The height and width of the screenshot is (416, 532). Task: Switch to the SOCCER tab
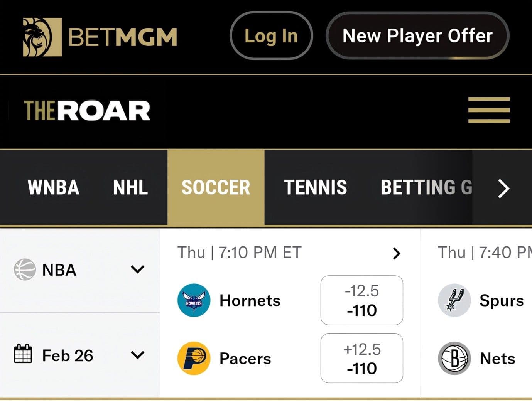click(215, 187)
